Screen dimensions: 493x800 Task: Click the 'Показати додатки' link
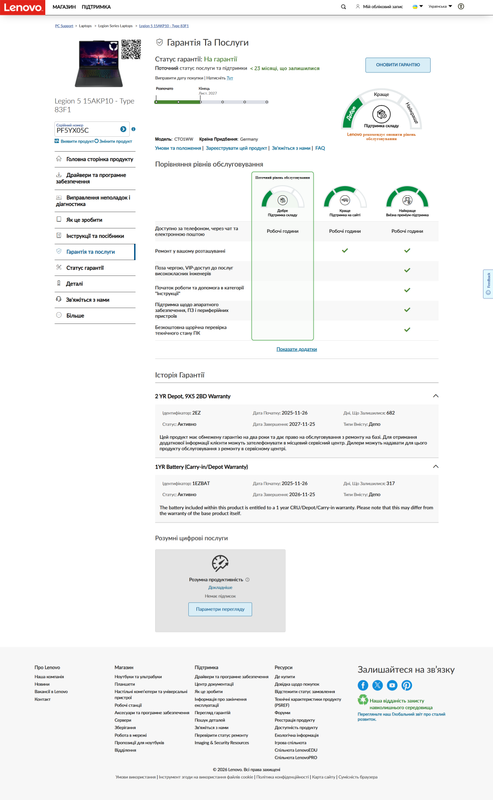click(297, 349)
